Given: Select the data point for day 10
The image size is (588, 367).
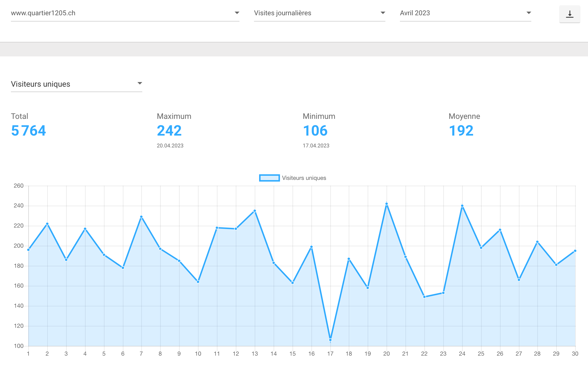Looking at the screenshot, I should 198,282.
